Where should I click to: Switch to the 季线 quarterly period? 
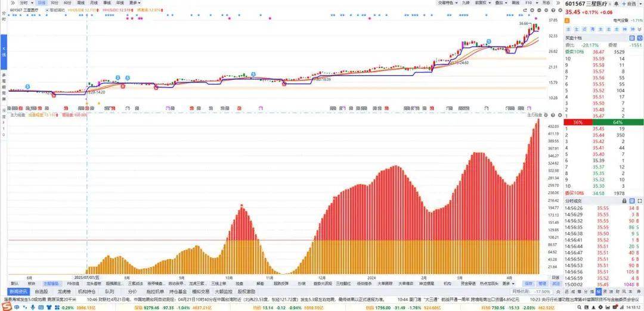107,3
